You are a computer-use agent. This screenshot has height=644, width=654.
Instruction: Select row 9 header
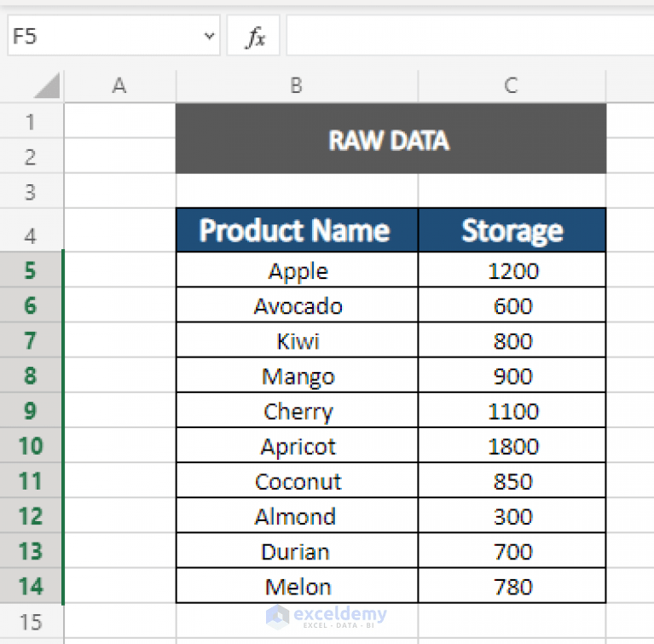tap(31, 409)
